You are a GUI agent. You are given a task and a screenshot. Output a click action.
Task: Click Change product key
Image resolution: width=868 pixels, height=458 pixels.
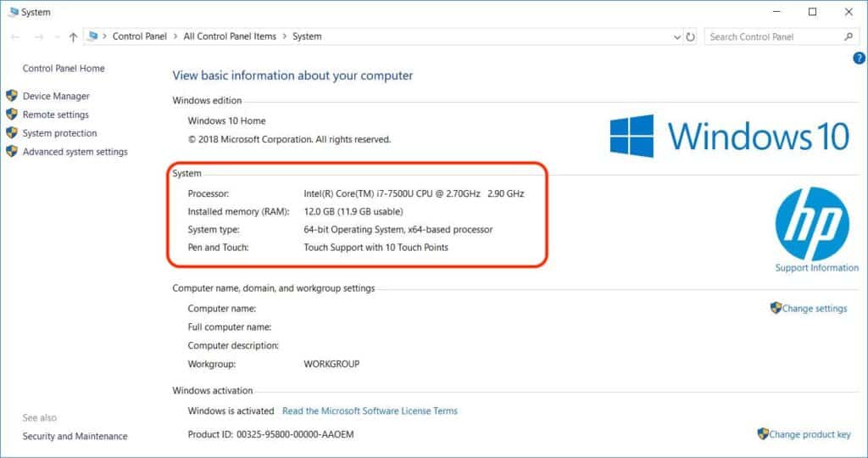(810, 434)
